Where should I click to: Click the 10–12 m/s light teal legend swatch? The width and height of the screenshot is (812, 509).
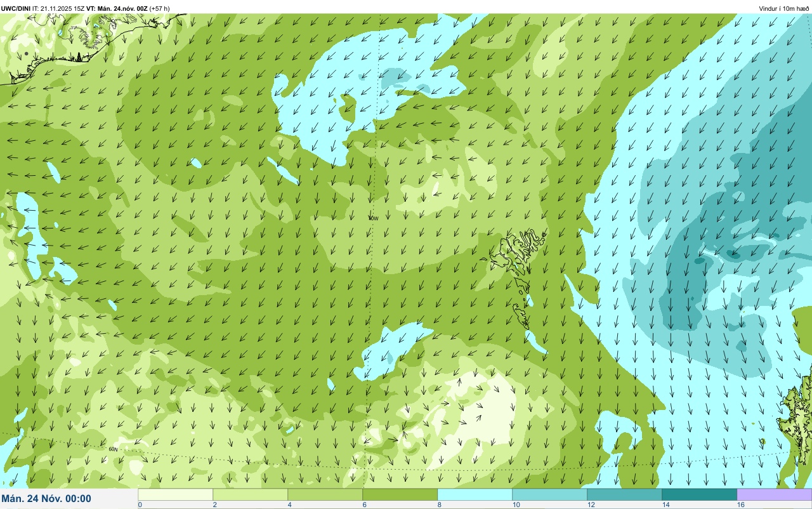click(x=550, y=494)
